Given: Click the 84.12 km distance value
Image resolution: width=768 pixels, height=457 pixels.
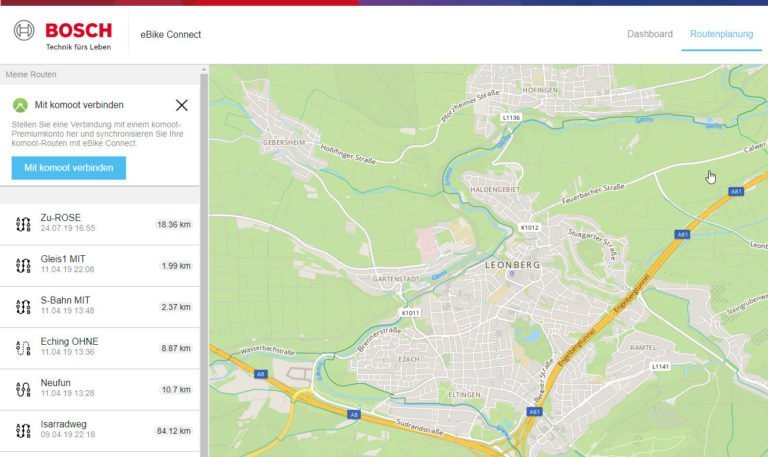Looking at the screenshot, I should coord(173,431).
